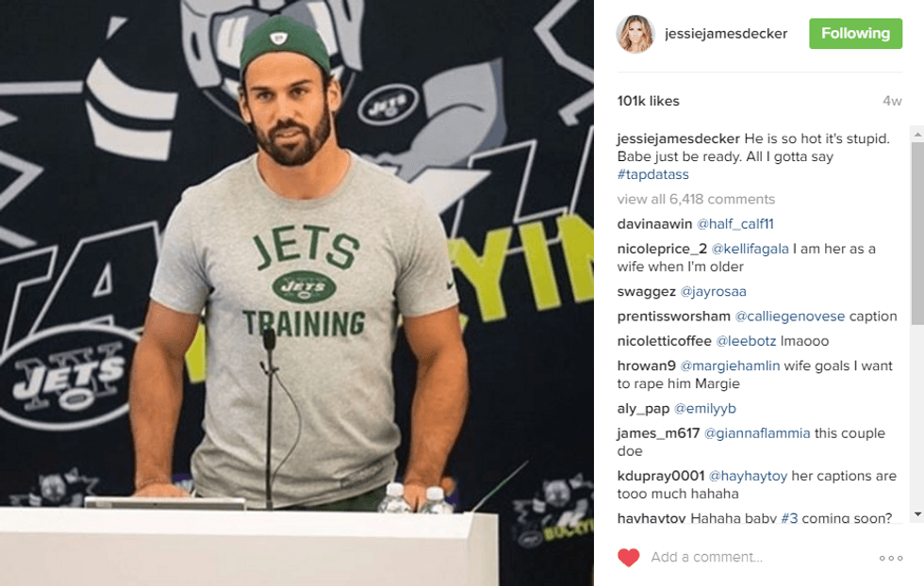Open the jessiejamesdecker profile avatar
The image size is (924, 586).
click(635, 34)
